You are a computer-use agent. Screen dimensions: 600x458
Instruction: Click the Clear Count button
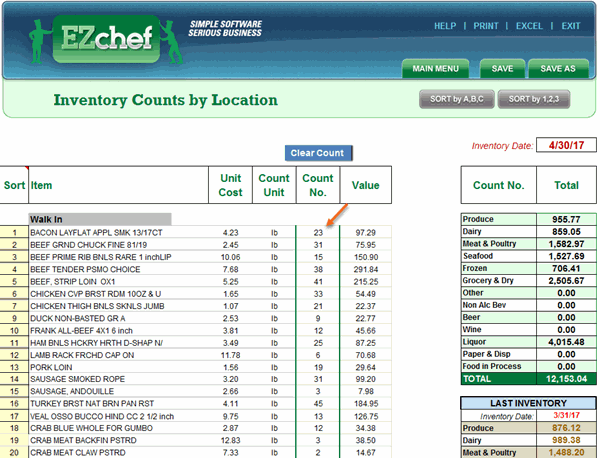point(318,153)
